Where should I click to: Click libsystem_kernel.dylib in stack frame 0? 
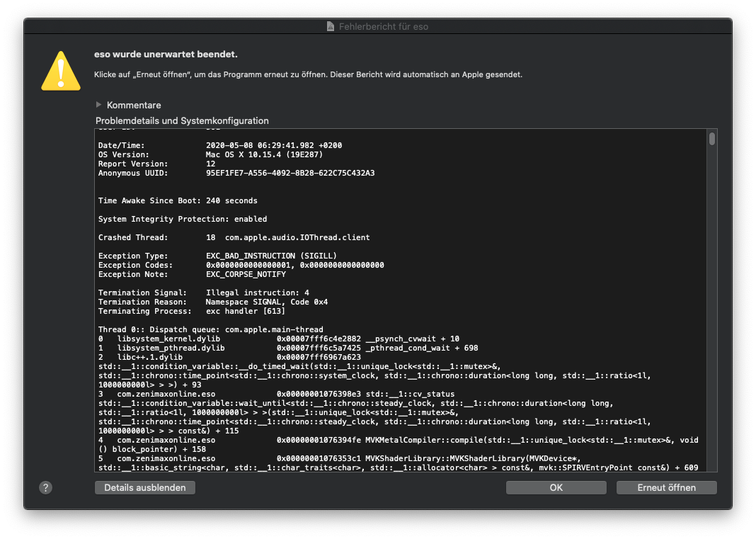point(168,339)
